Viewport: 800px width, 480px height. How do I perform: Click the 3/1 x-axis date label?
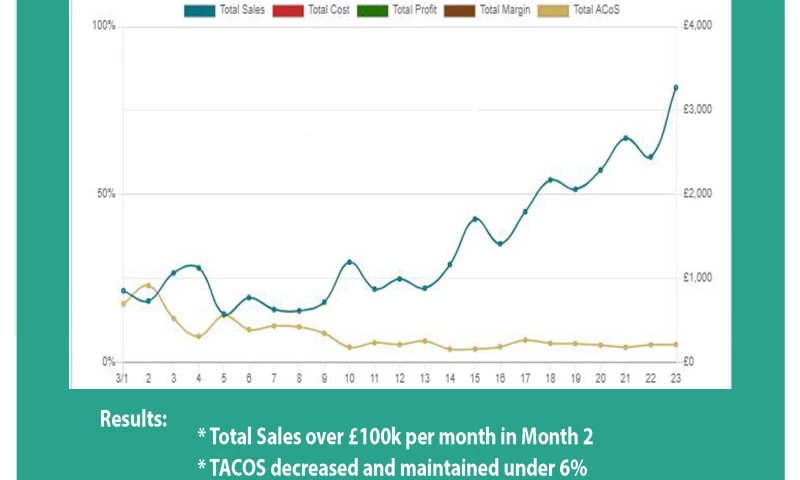click(122, 378)
